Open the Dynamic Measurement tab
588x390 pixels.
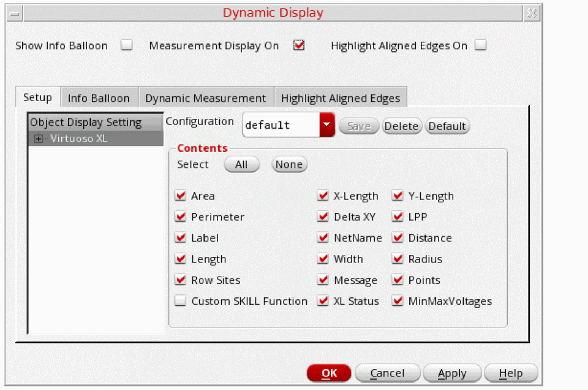205,98
